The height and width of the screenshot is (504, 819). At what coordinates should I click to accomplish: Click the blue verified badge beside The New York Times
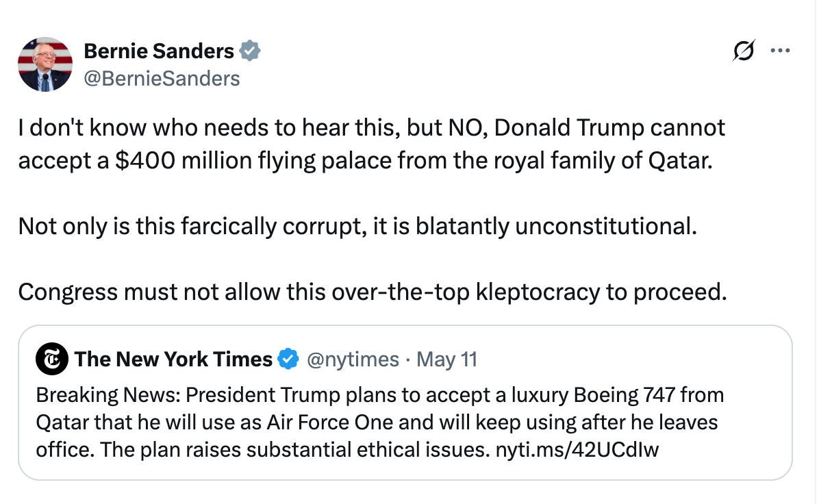pyautogui.click(x=288, y=359)
